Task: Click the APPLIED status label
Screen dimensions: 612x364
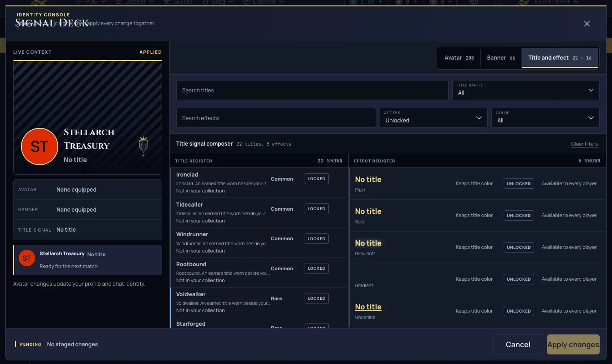Action: click(x=151, y=52)
